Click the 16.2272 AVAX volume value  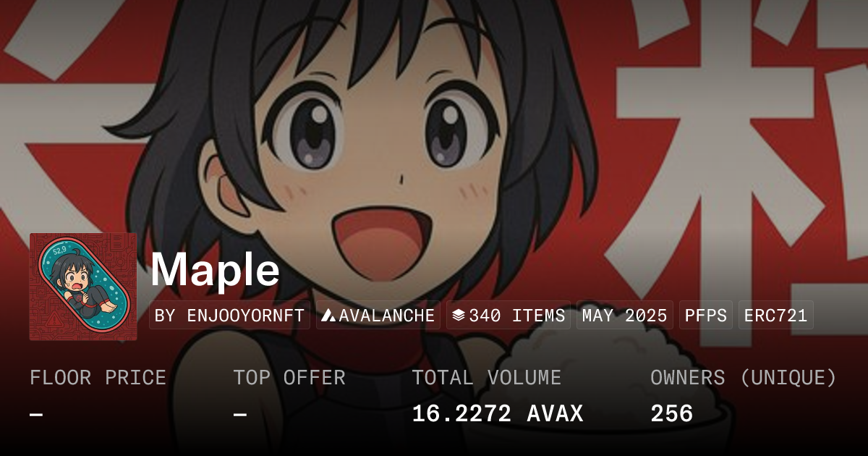pyautogui.click(x=498, y=414)
